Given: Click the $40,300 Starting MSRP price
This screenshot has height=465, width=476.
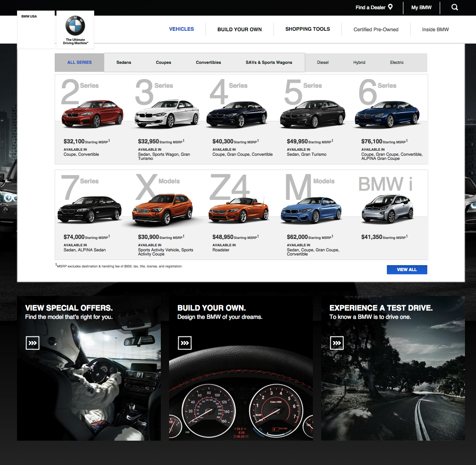Looking at the screenshot, I should pos(235,142).
